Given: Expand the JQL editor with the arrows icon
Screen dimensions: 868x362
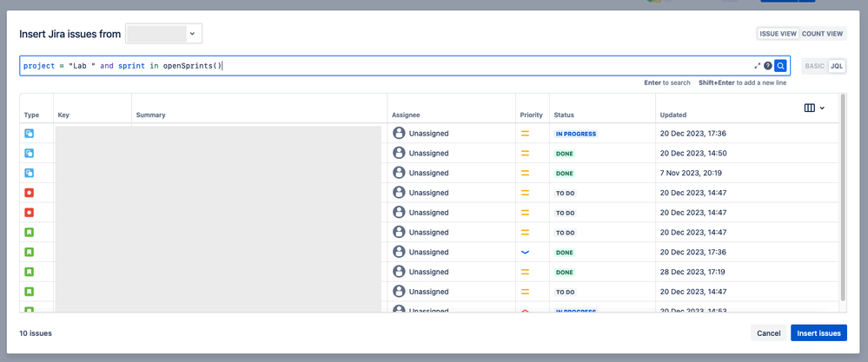Looking at the screenshot, I should click(758, 66).
